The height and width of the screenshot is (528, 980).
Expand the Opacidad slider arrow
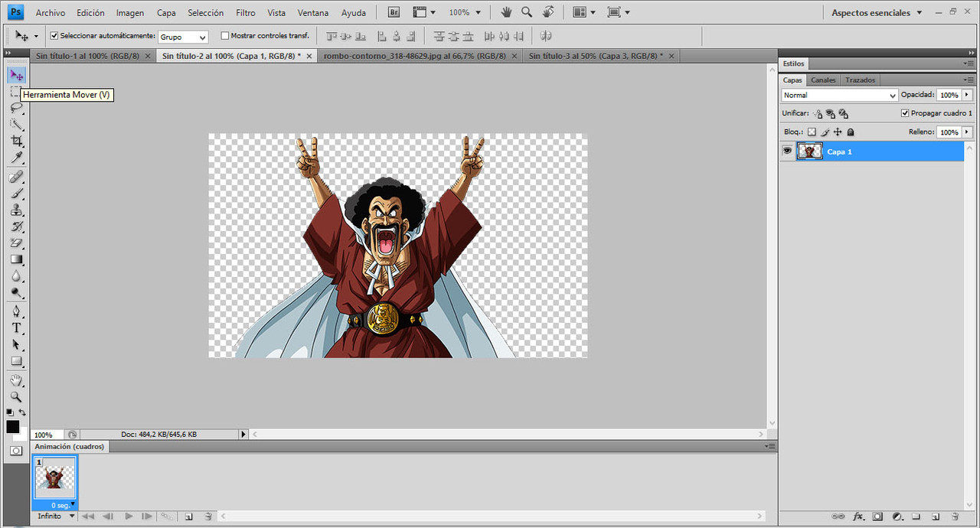point(967,95)
